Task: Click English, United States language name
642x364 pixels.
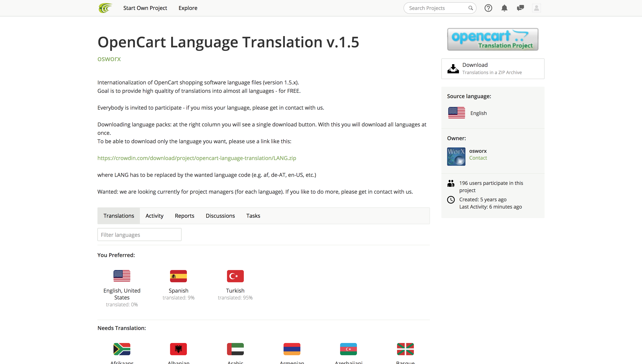Action: pos(122,294)
